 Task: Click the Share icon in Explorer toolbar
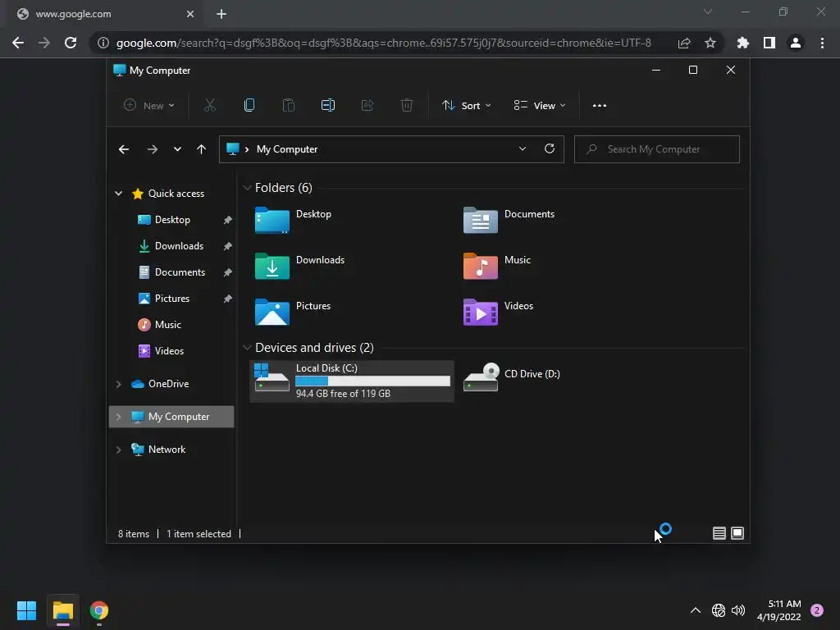367,106
